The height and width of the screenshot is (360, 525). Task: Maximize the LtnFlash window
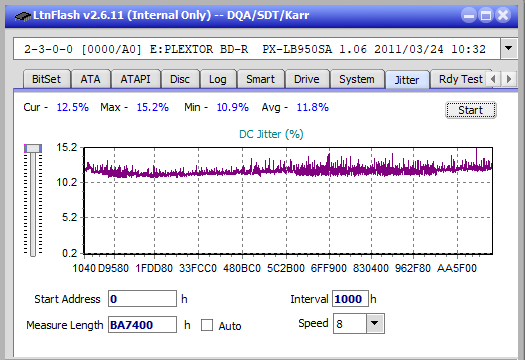pyautogui.click(x=486, y=15)
